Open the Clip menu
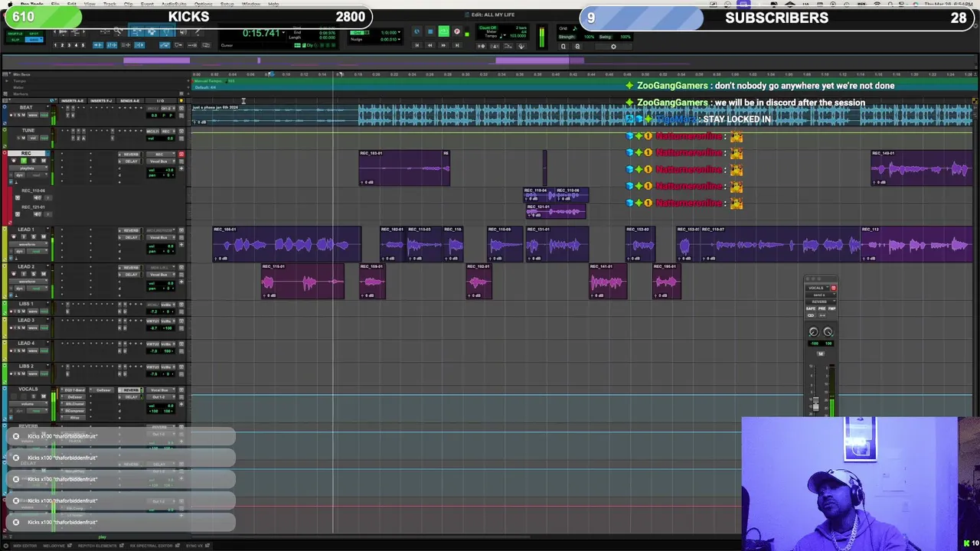This screenshot has width=980, height=551. pyautogui.click(x=129, y=4)
